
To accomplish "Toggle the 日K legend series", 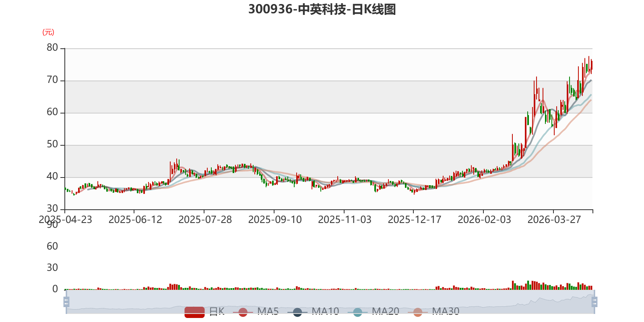I will pos(204,312).
